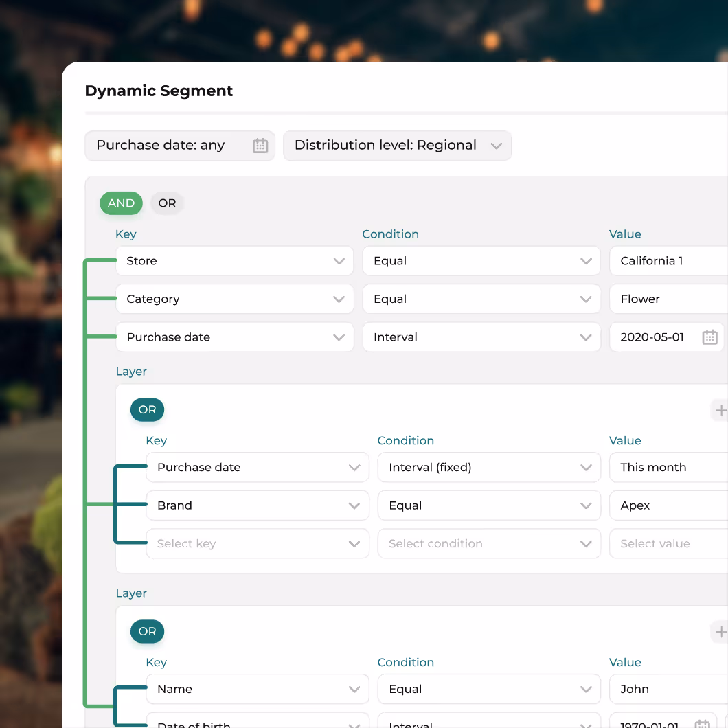Screen dimensions: 728x728
Task: Open top-level Purchase date key dropdown
Action: tap(234, 337)
